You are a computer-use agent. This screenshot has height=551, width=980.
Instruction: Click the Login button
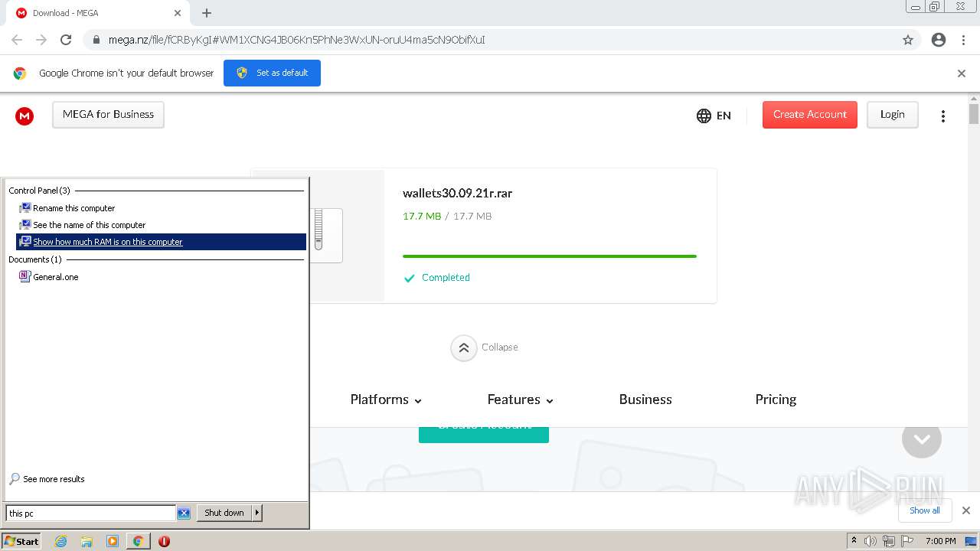tap(892, 115)
